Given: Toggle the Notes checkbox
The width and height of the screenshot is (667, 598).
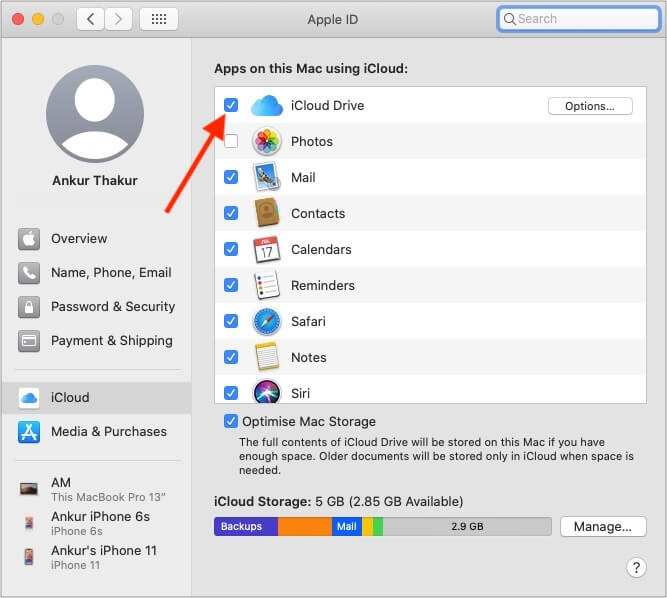Looking at the screenshot, I should 231,357.
